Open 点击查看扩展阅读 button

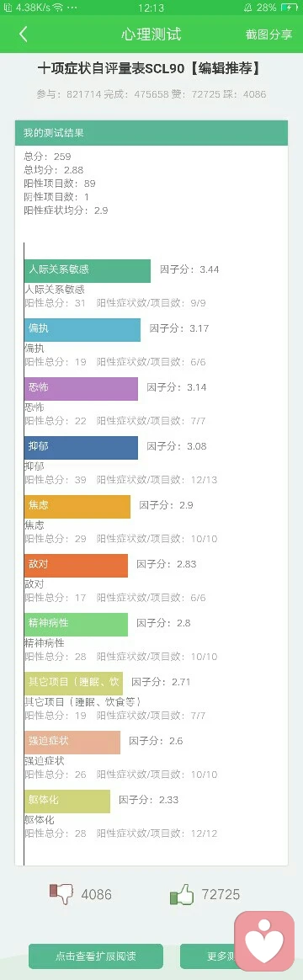96,956
